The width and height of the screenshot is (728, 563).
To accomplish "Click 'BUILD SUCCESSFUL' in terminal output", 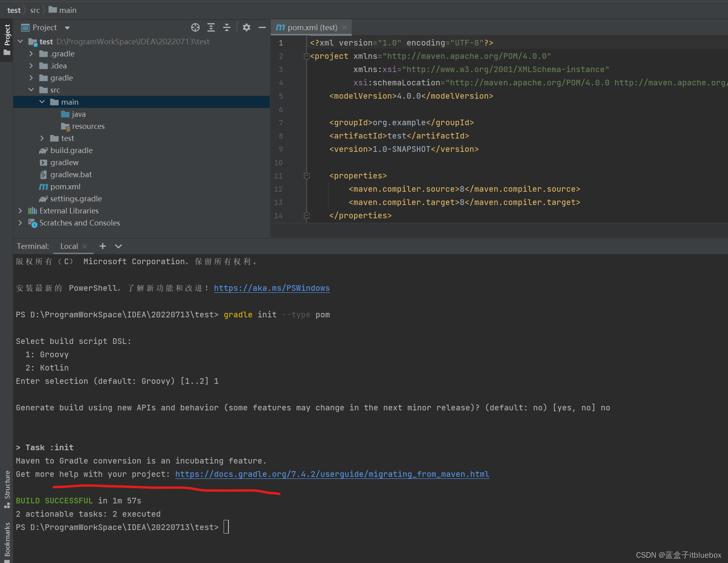I will pos(54,501).
